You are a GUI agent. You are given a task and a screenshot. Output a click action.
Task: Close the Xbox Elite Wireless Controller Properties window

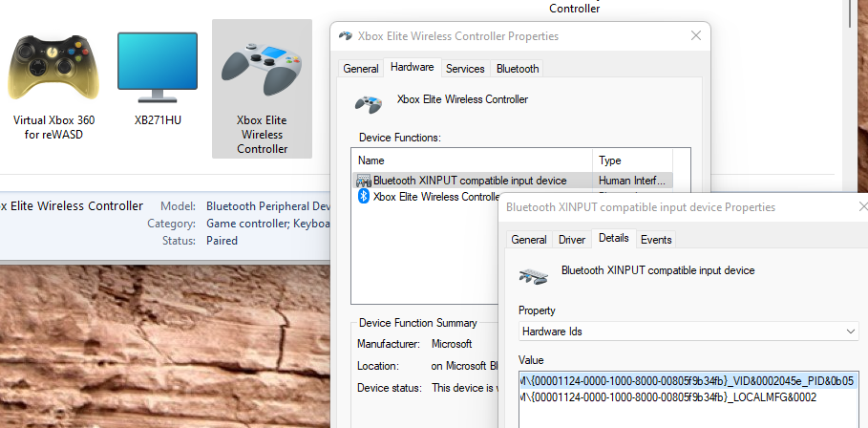point(696,36)
